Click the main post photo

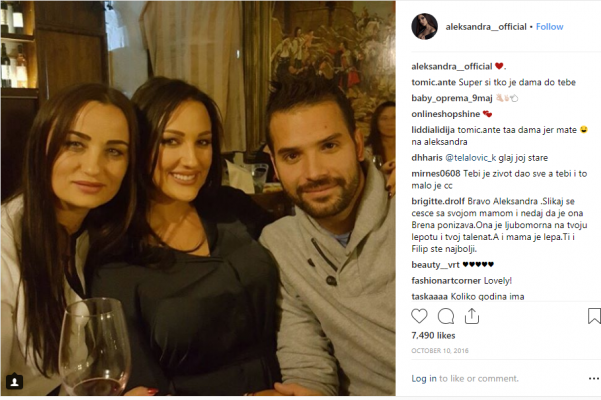click(198, 198)
